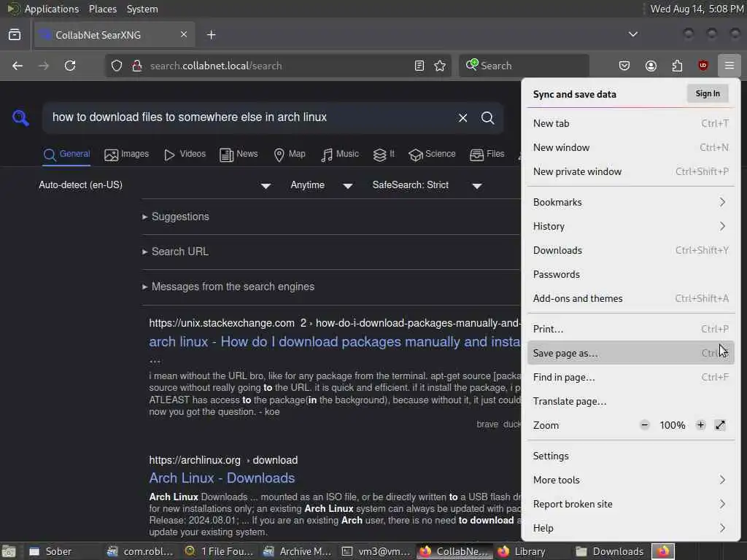Choose New private window
The width and height of the screenshot is (747, 560).
pos(630,171)
